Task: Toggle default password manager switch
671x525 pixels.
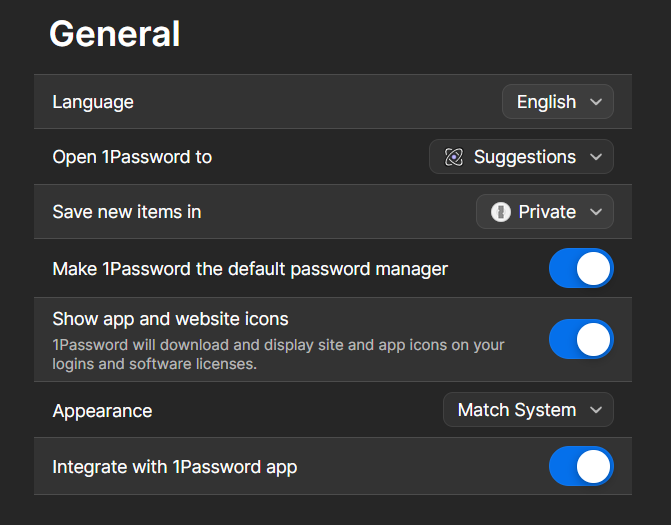Action: coord(581,268)
